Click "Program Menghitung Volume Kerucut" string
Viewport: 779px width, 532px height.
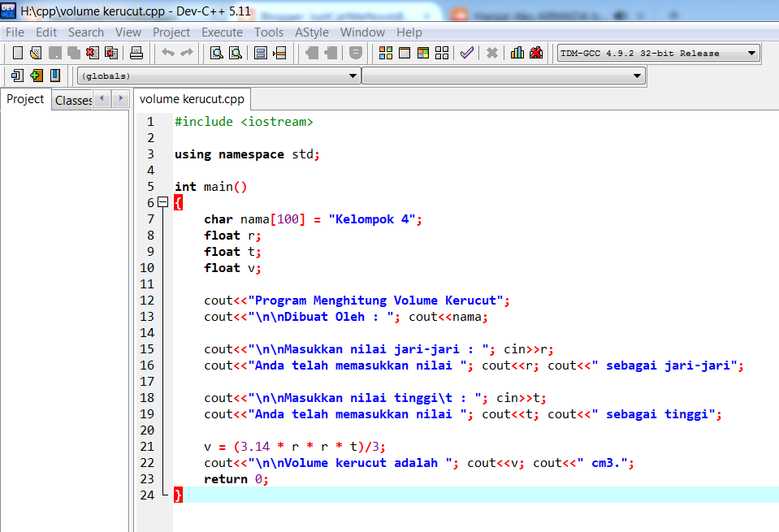[x=375, y=301]
